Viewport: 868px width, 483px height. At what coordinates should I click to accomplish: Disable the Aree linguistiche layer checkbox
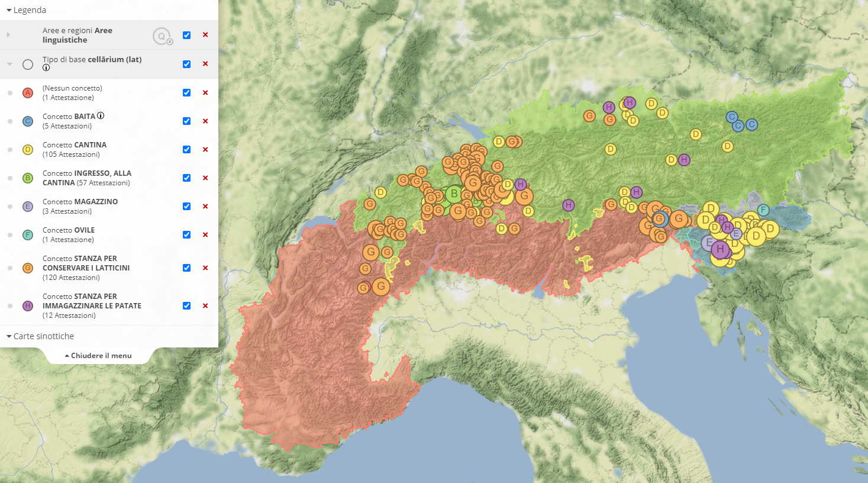coord(186,36)
